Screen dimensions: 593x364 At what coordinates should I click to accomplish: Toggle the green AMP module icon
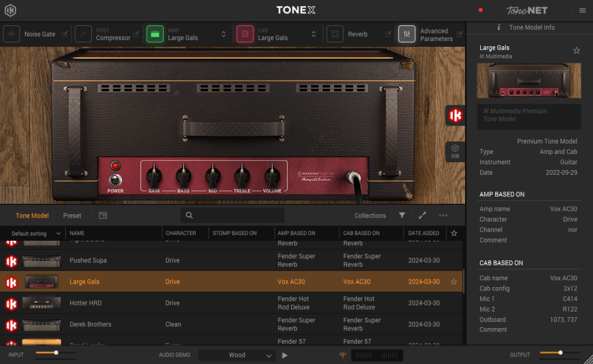pyautogui.click(x=155, y=34)
